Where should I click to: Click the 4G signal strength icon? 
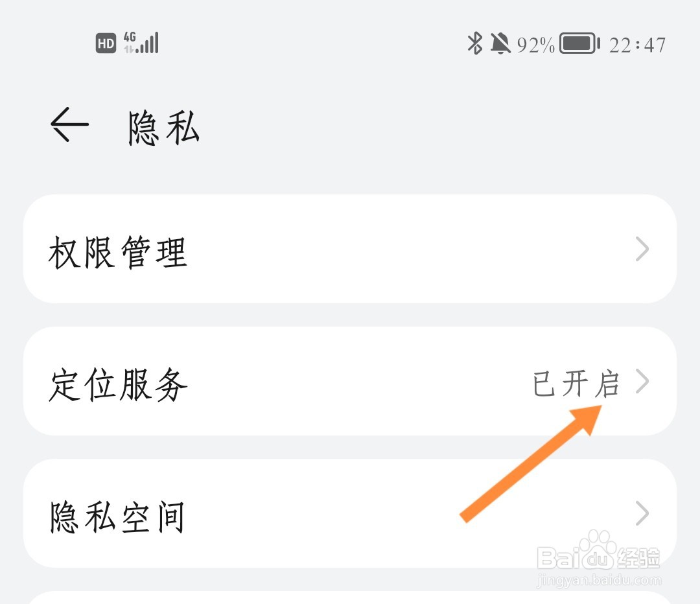click(141, 42)
